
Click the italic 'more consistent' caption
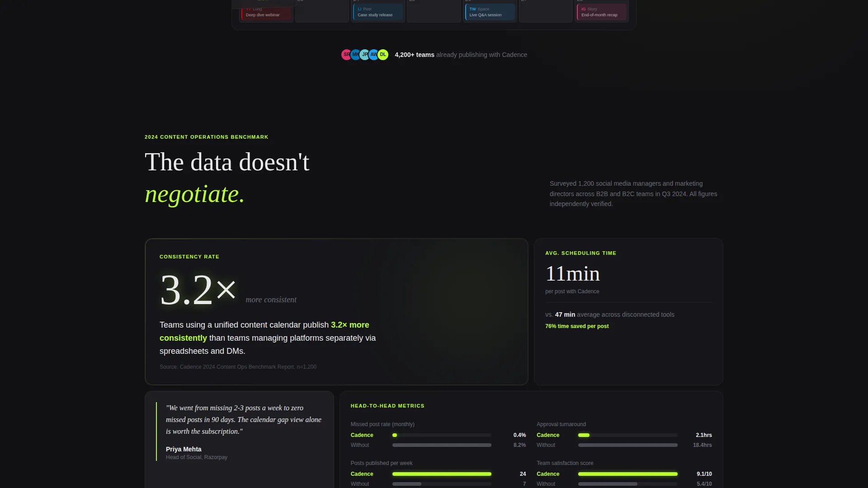(271, 300)
